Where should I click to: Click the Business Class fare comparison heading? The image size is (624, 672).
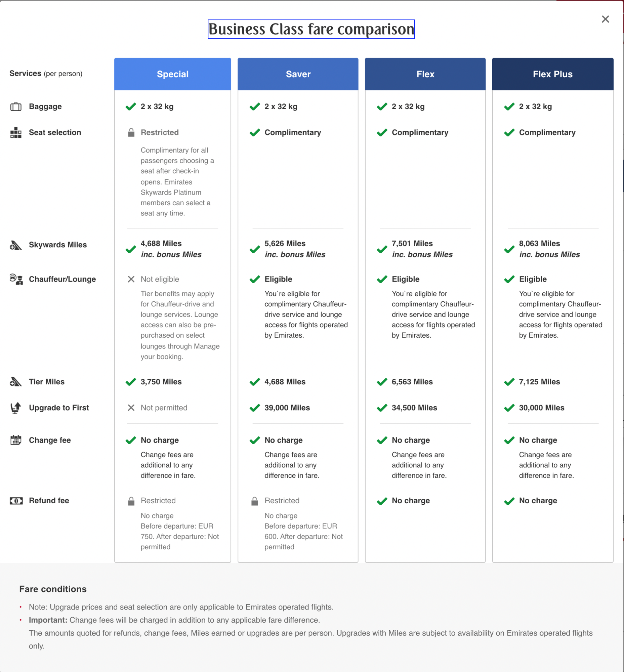coord(311,29)
